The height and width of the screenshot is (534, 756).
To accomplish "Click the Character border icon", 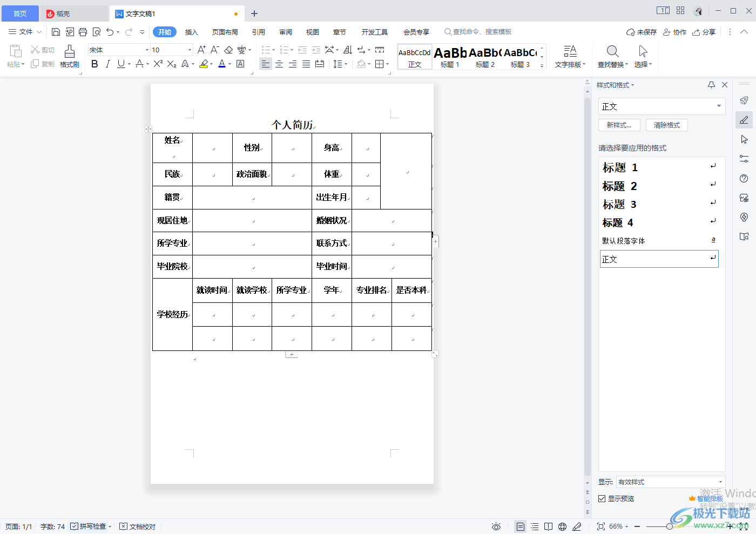I will 241,64.
